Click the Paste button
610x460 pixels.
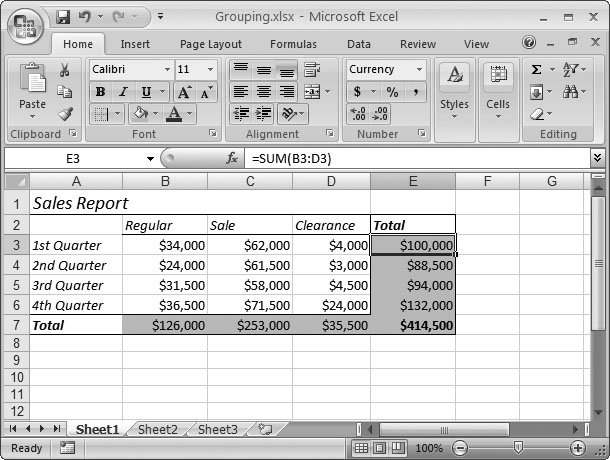[32, 90]
